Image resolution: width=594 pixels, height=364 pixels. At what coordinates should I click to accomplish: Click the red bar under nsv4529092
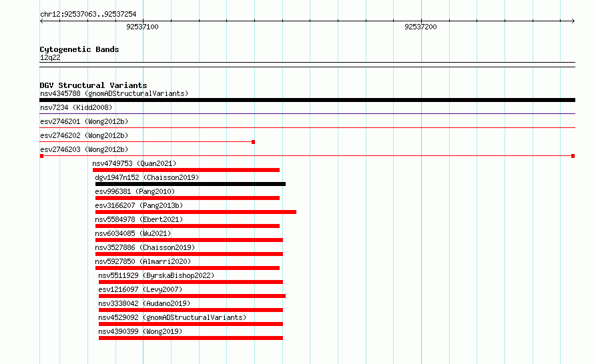pos(191,324)
